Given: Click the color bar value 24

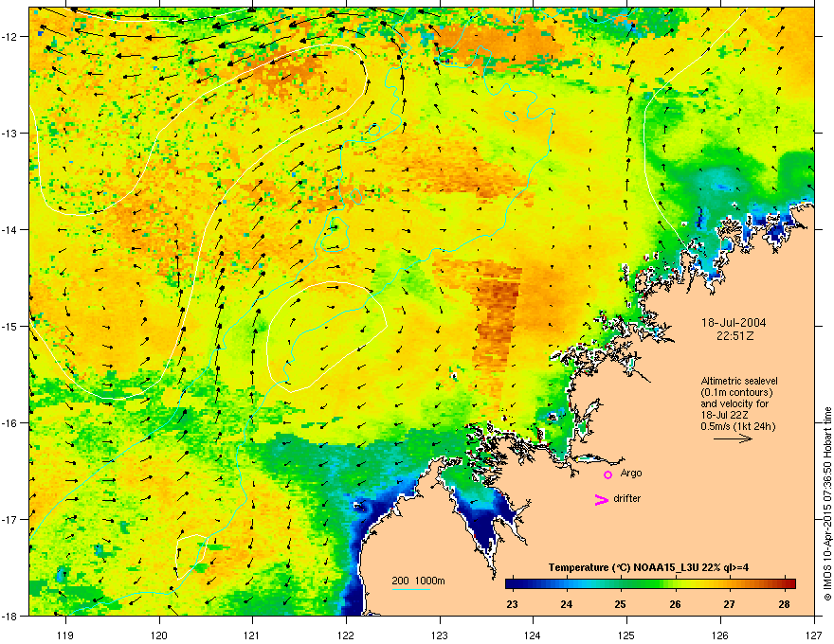Looking at the screenshot, I should pos(567,604).
